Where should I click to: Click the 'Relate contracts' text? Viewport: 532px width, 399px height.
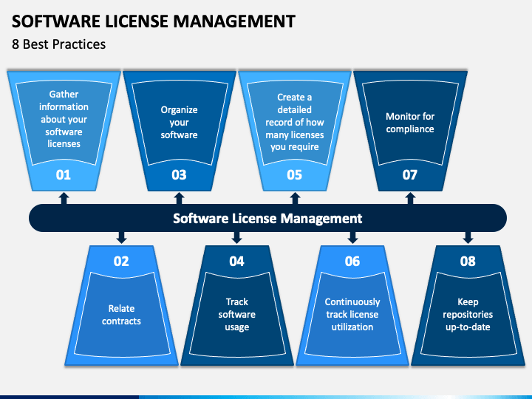pyautogui.click(x=121, y=315)
